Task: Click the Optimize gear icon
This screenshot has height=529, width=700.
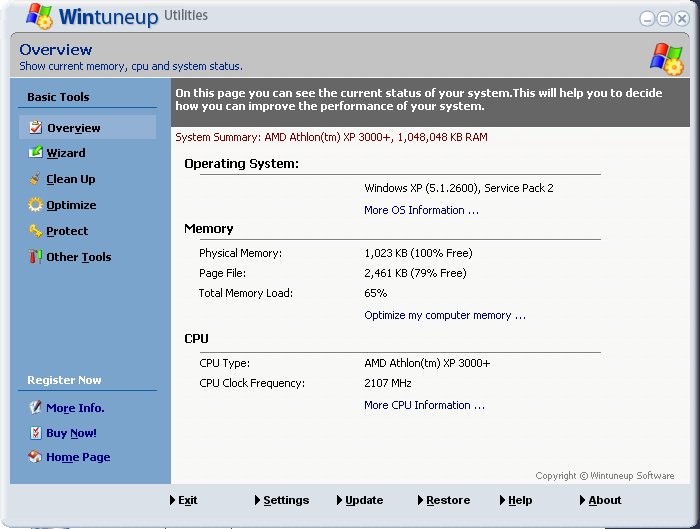Action: pyautogui.click(x=35, y=205)
